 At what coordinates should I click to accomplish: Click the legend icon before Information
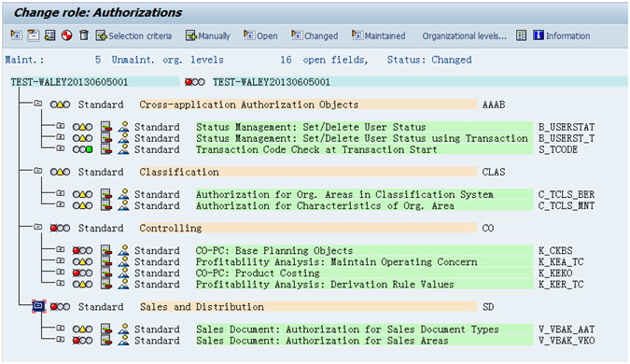pyautogui.click(x=521, y=35)
